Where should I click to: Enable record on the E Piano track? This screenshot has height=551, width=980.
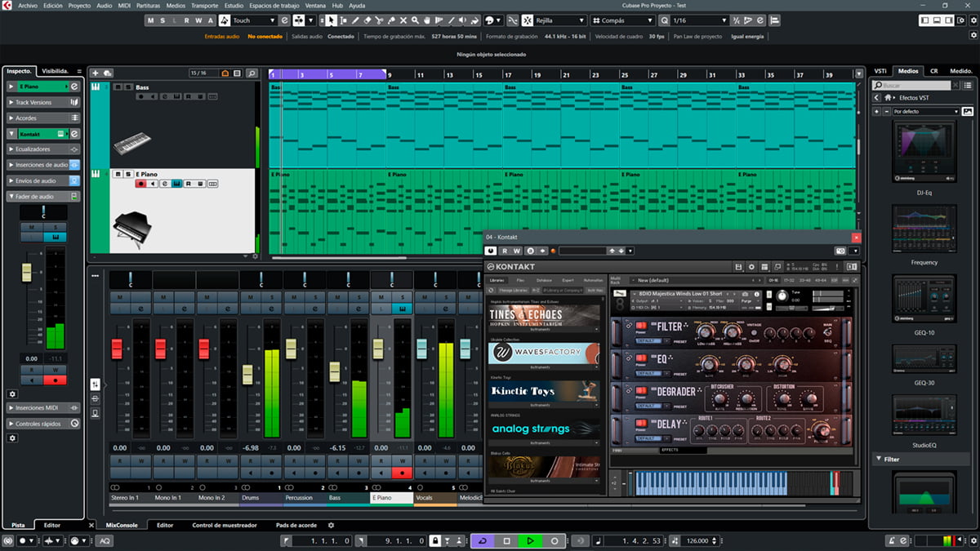(141, 184)
